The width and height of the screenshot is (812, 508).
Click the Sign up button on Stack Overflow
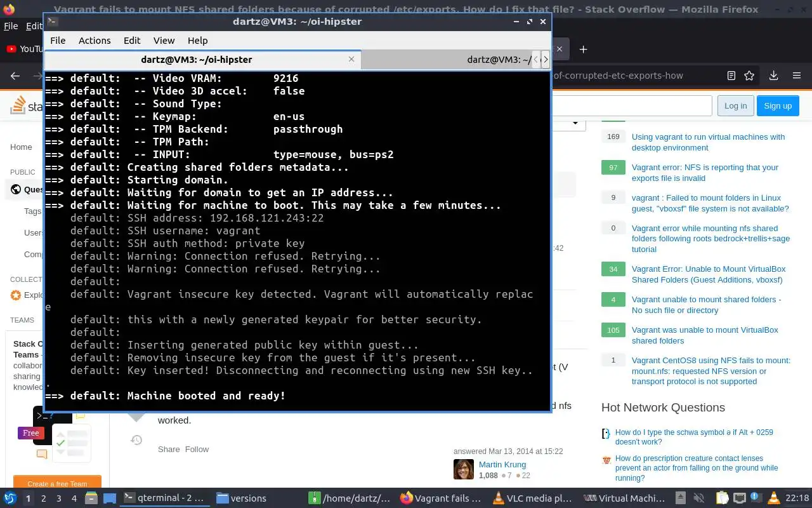coord(778,106)
